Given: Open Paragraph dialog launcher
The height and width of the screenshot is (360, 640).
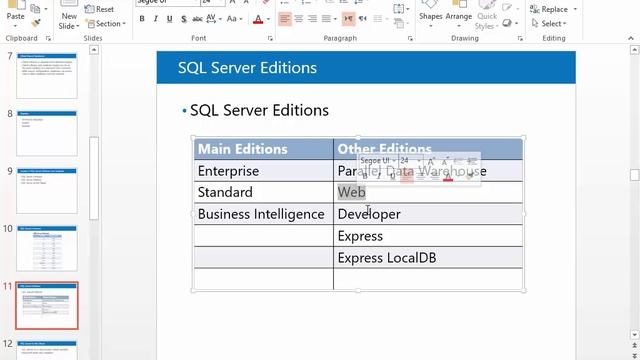Looking at the screenshot, I should (x=410, y=38).
